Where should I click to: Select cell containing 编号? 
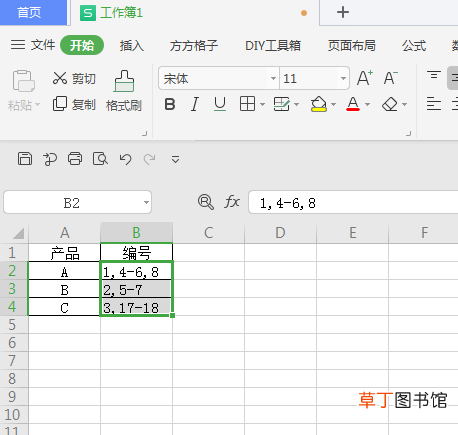pos(137,253)
